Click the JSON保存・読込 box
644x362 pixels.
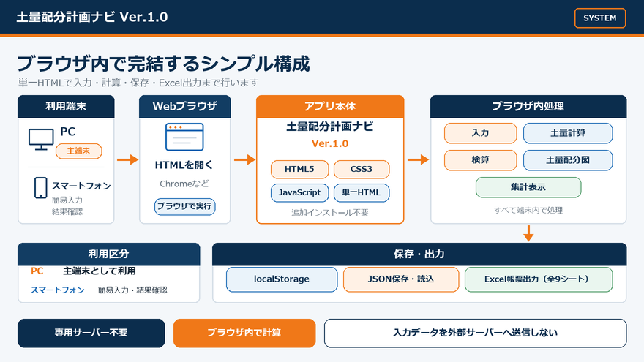401,279
